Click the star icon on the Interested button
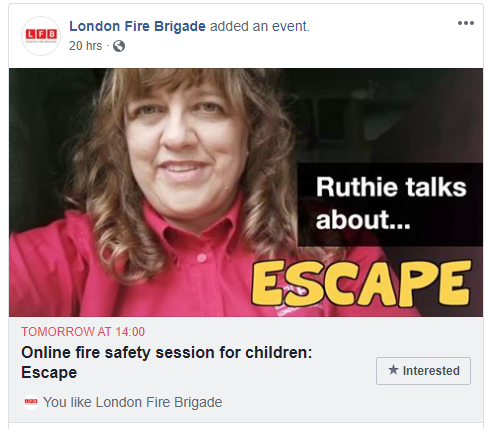Viewport: 488px width, 429px height. 393,370
